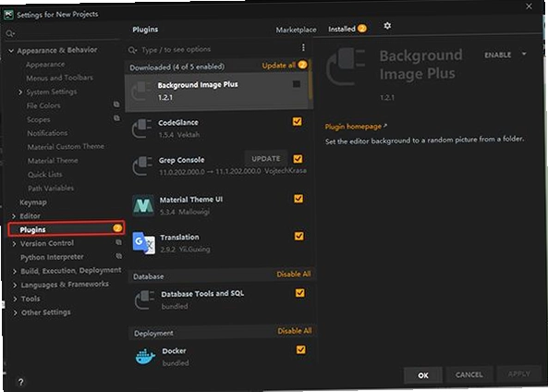Viewport: 548px width, 392px height.
Task: Click the Grep Console plugin icon
Action: point(142,165)
